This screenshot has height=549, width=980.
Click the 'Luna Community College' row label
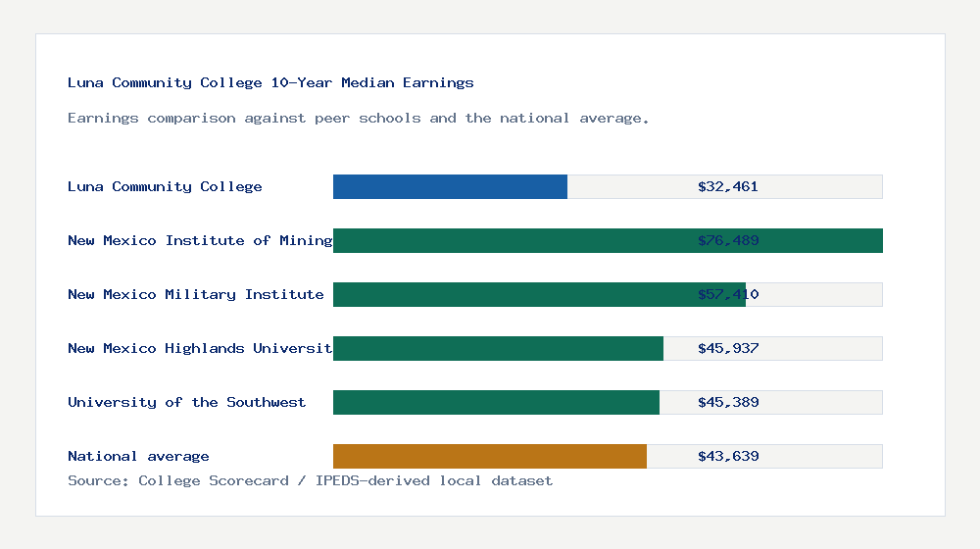tap(165, 186)
